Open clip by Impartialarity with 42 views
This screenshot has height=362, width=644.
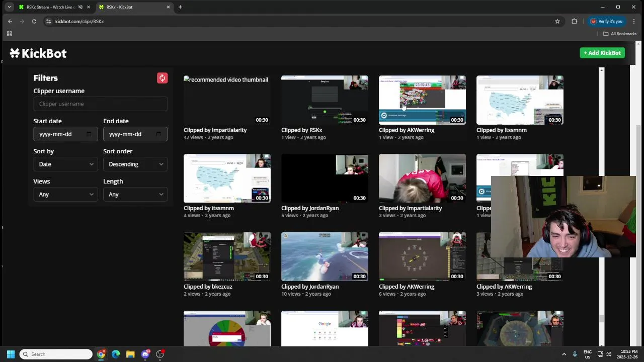[x=227, y=100]
